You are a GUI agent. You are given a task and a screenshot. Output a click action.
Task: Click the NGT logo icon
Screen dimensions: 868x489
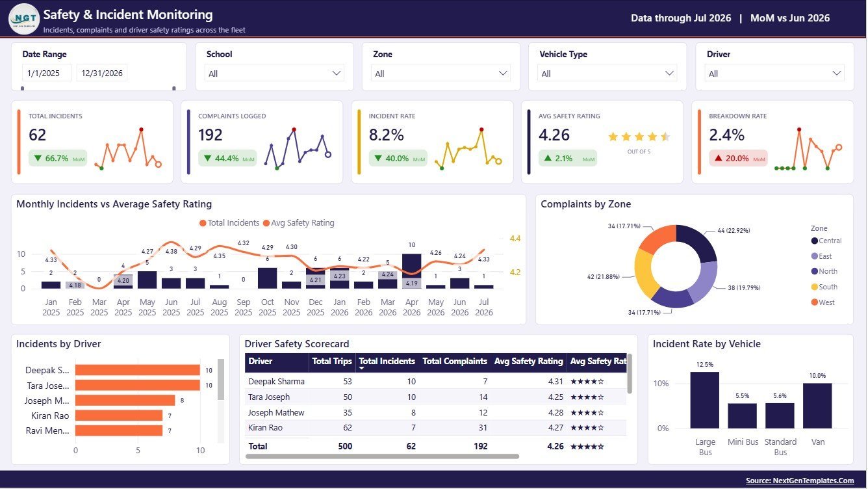[24, 19]
